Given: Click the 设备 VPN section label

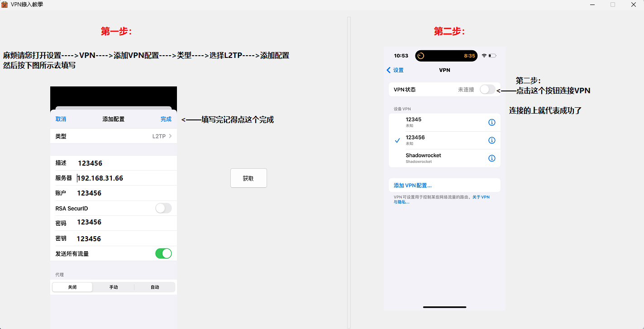Looking at the screenshot, I should point(402,109).
